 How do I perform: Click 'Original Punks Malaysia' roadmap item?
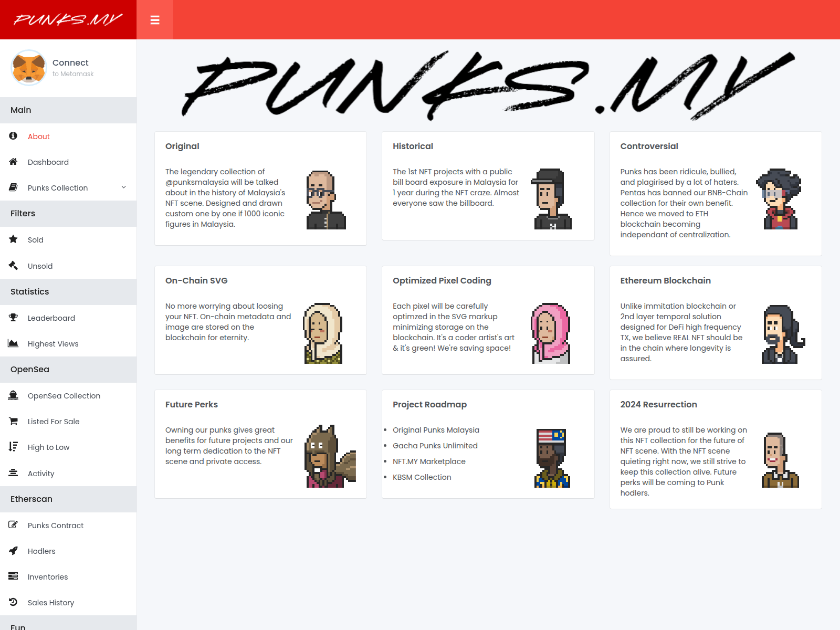436,430
